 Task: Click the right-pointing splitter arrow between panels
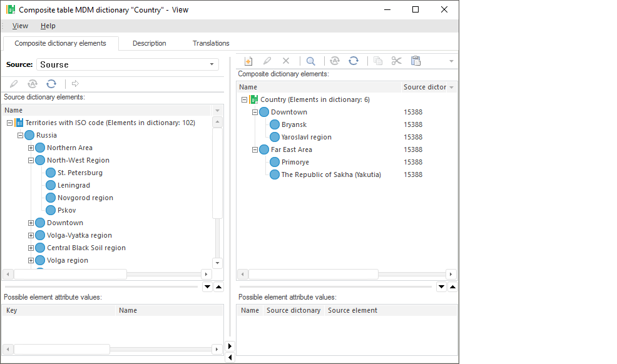[230, 346]
